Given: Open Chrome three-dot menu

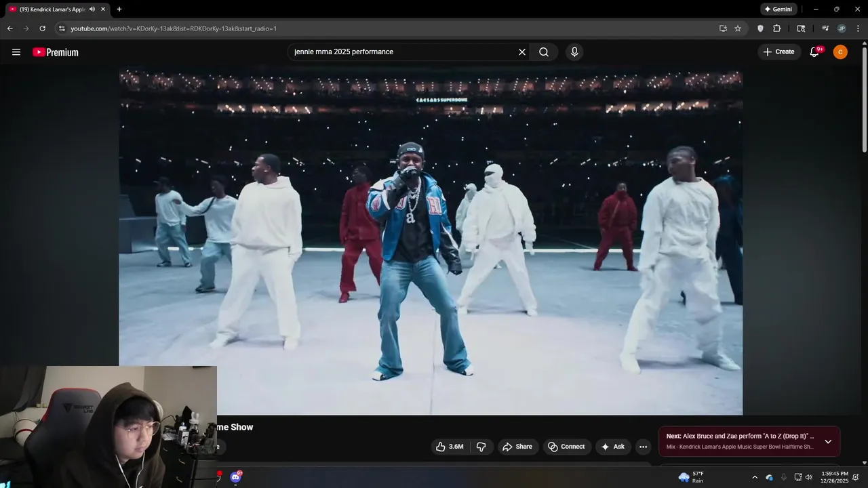Looking at the screenshot, I should click(x=859, y=28).
